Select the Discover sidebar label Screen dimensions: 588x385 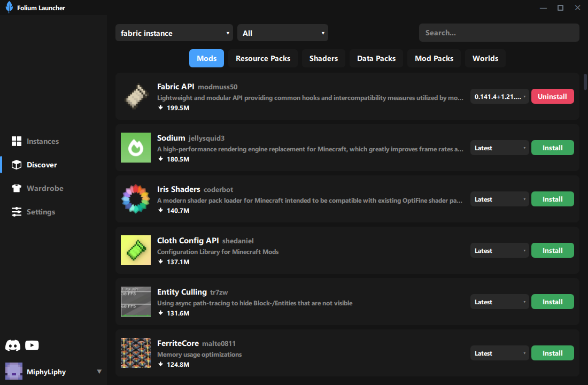42,165
